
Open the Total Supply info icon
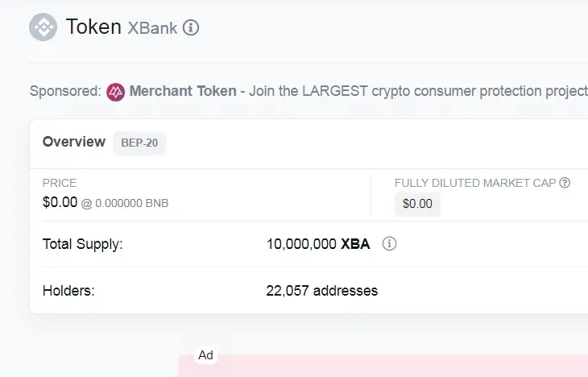389,244
